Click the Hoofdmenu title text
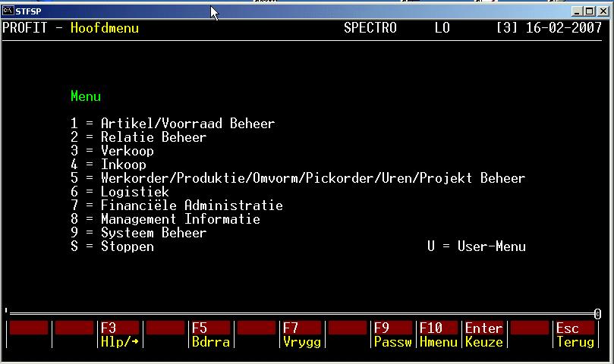This screenshot has width=614, height=364. 105,28
